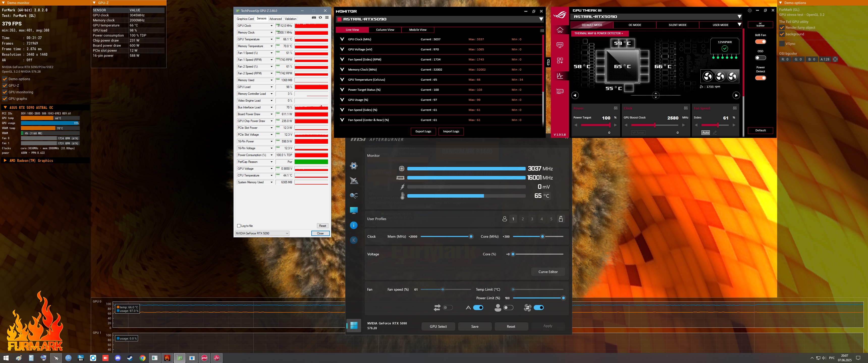This screenshot has width=868, height=363.
Task: Select the Column View tab in Monitor
Action: 385,30
